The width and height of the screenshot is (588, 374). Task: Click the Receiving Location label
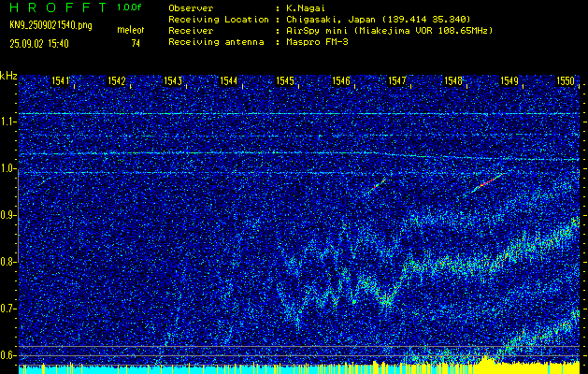click(x=219, y=20)
